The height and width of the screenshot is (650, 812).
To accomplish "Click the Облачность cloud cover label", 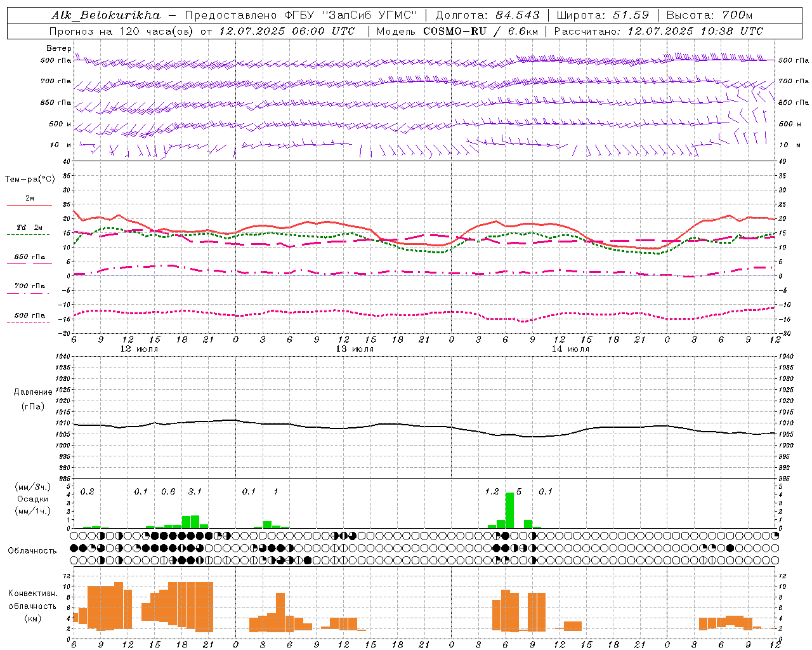I will [32, 551].
